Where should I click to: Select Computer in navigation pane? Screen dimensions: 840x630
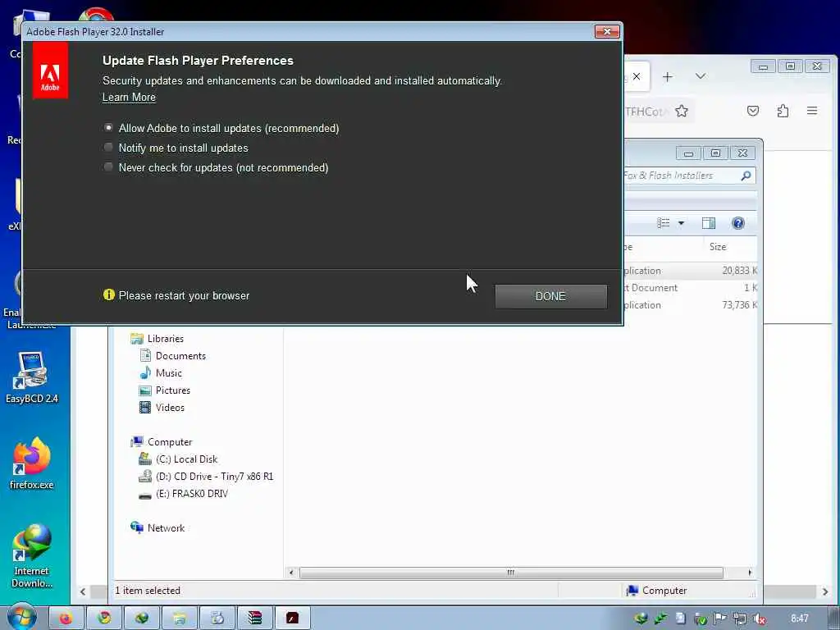[x=169, y=442]
